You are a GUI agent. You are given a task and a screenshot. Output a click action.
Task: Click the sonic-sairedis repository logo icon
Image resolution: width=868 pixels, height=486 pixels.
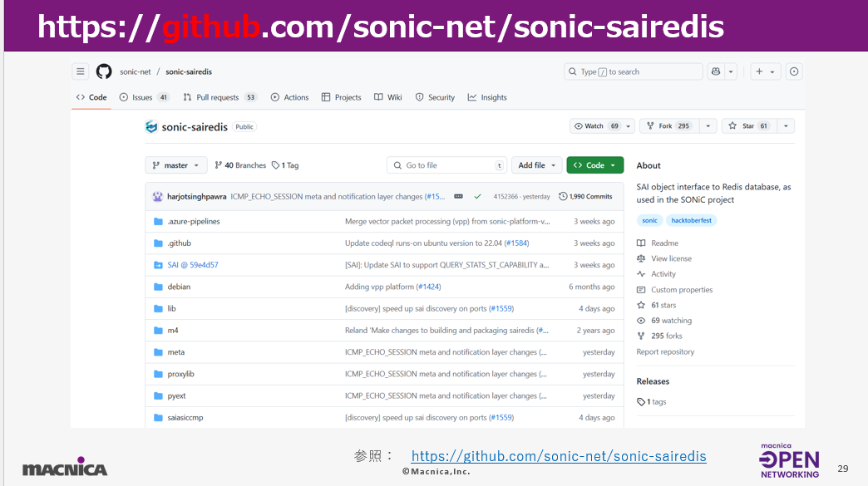coord(151,126)
